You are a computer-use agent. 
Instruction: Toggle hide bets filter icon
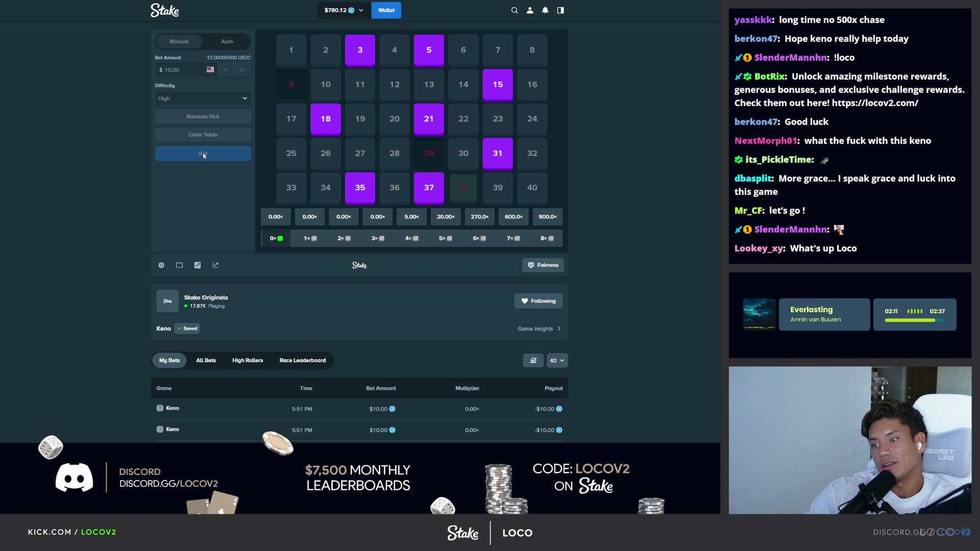[x=533, y=361]
